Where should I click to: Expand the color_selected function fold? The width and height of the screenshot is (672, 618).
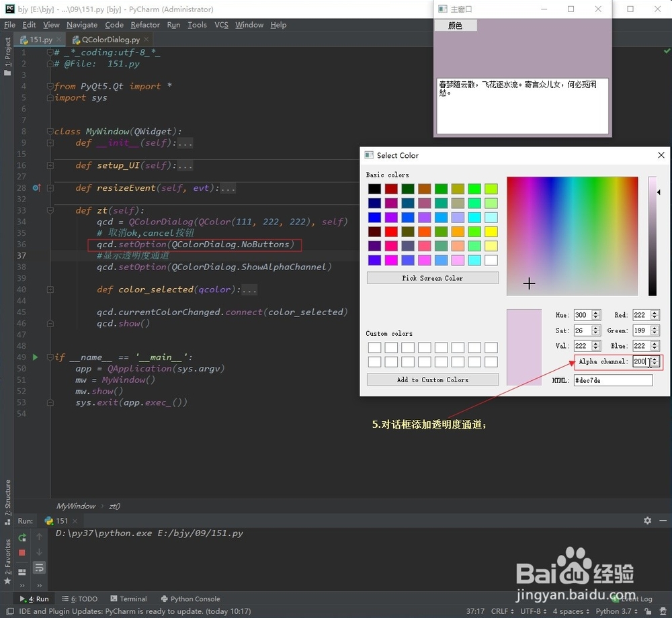coord(50,290)
